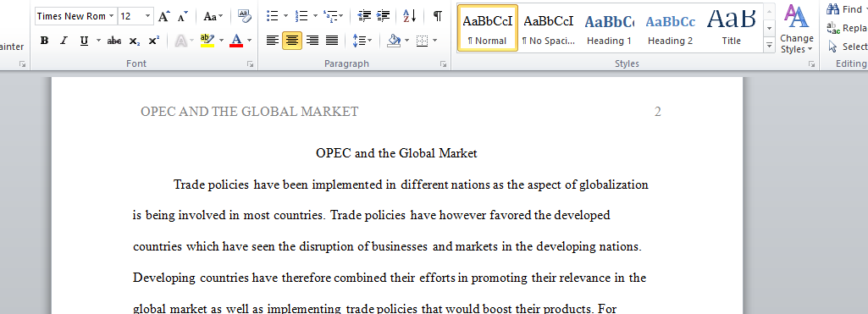Viewport: 868px width, 314px height.
Task: Toggle Bold formatting
Action: [x=45, y=41]
